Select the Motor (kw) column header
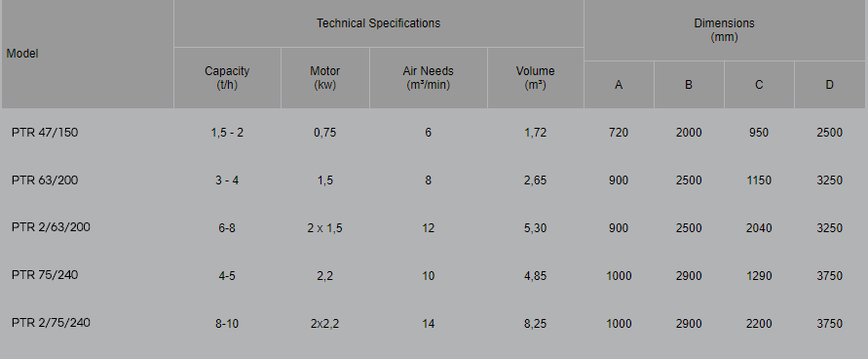This screenshot has height=359, width=868. (x=325, y=78)
